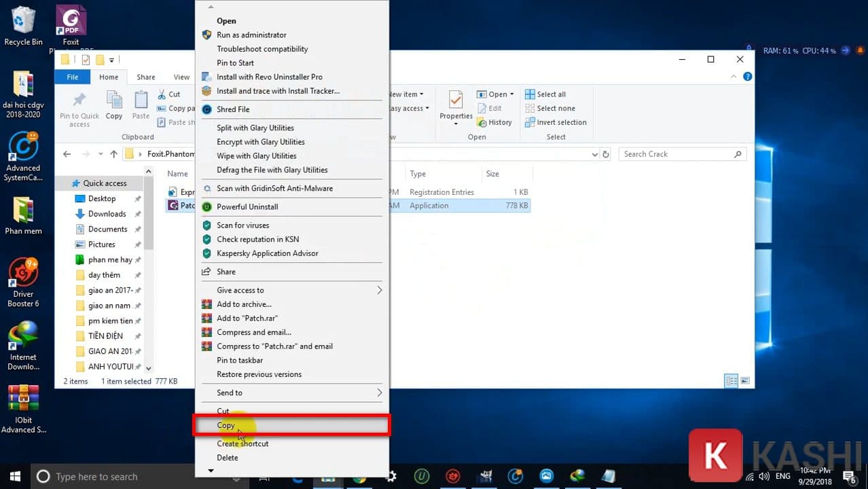Open Recycle Bin desktop icon
868x489 pixels.
tap(23, 22)
